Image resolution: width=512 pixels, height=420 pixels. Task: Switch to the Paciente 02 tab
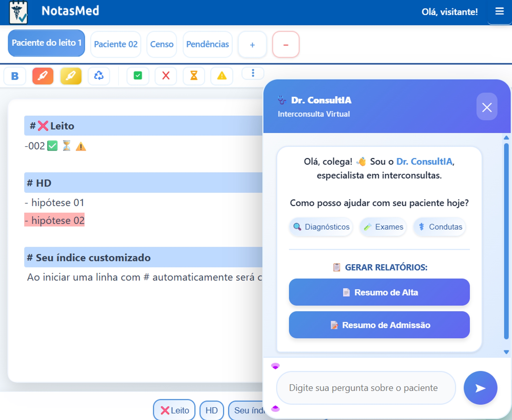(116, 44)
